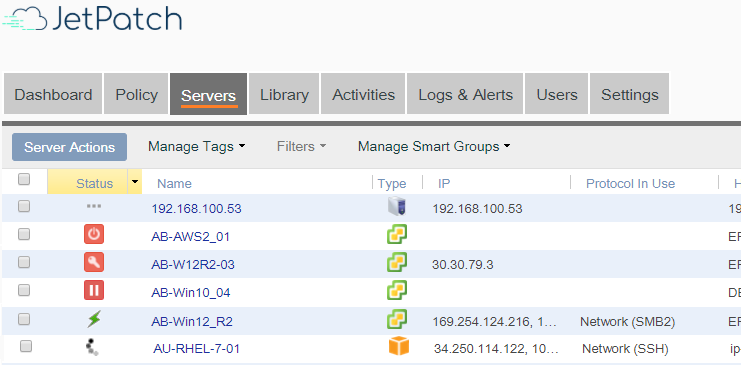Click the VMware type icon for AB-Win12_R2
Viewport: 741px width, 365px height.
(x=397, y=319)
